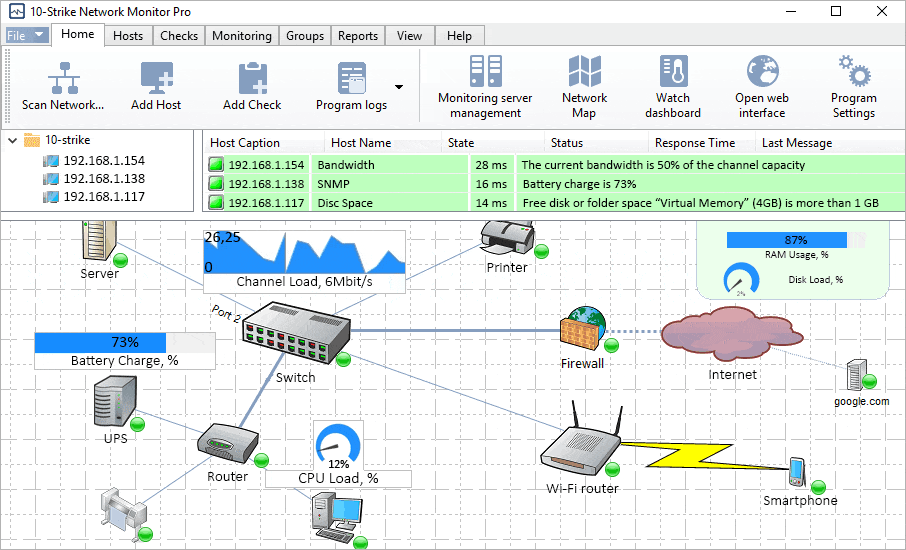Click Open web interface globe icon

pos(762,70)
